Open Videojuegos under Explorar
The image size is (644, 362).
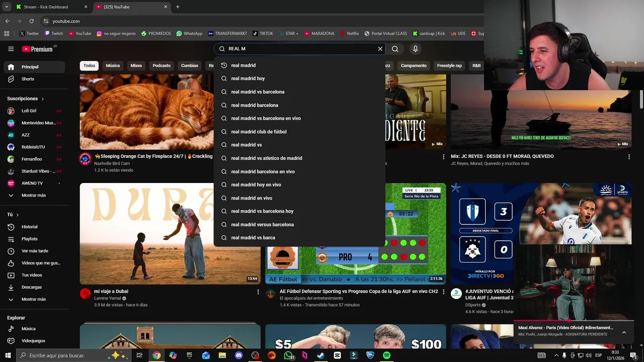click(34, 341)
